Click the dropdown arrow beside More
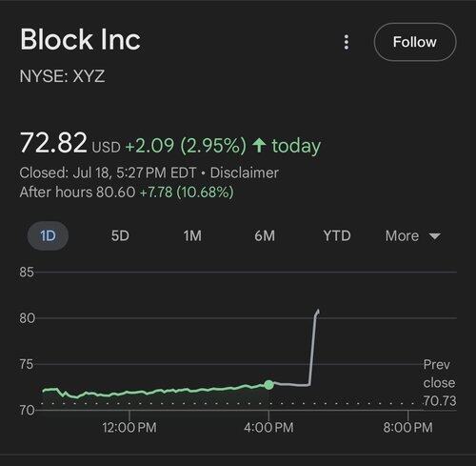Viewport: 476px width, 466px height. (434, 236)
